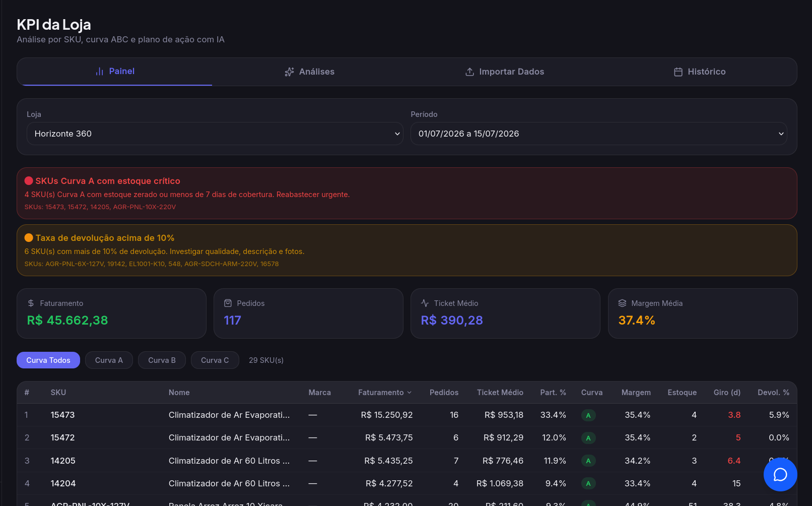Switch to the Painel tab
The image size is (812, 506).
[x=115, y=72]
